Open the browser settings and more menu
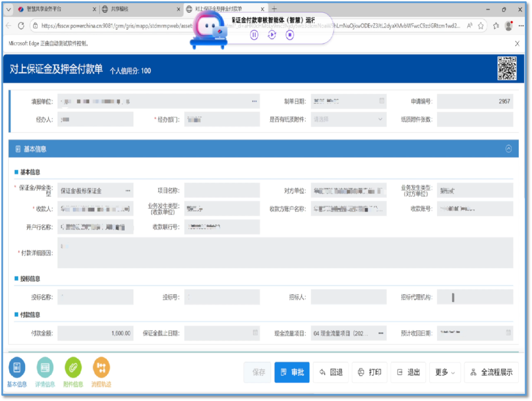Image resolution: width=532 pixels, height=401 pixels. (x=521, y=26)
